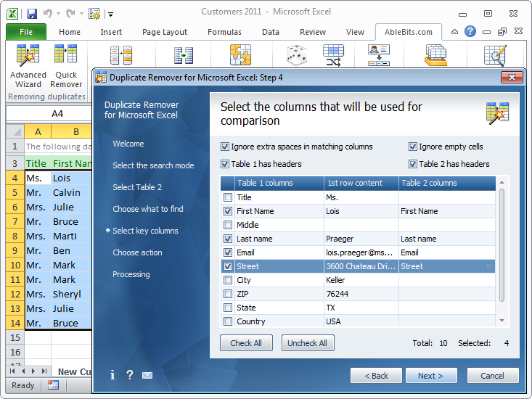Screen dimensions: 532x399
Task: Open the File tab
Action: tap(26, 32)
